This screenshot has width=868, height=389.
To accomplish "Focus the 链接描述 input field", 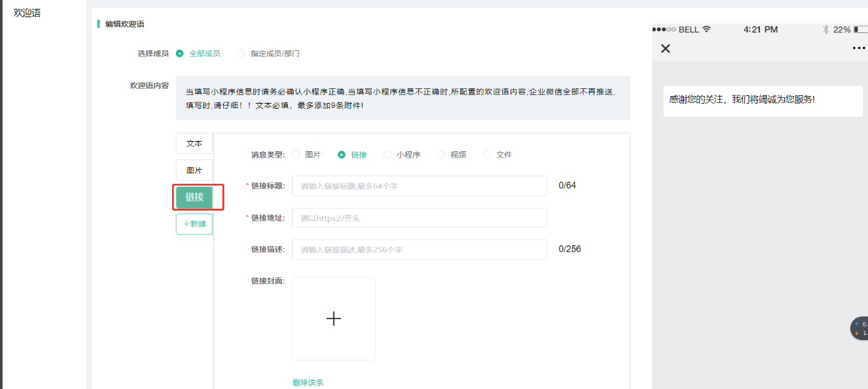I will [419, 250].
